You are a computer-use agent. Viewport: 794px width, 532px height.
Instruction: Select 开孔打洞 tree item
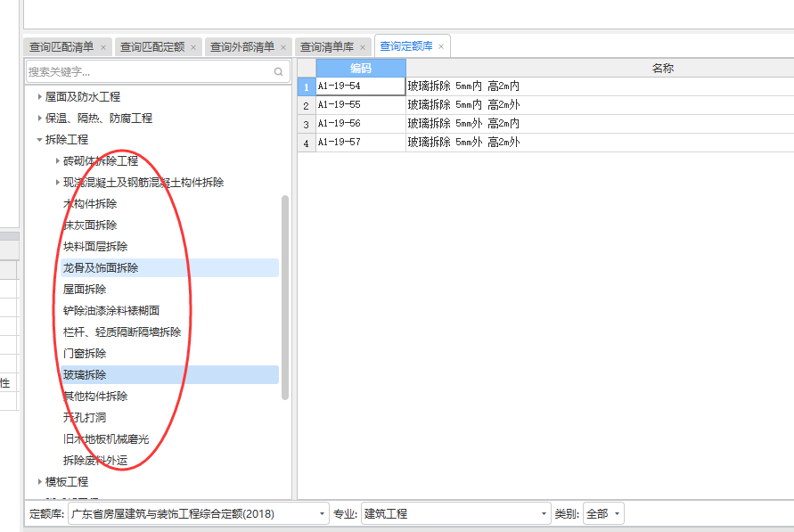click(x=85, y=418)
